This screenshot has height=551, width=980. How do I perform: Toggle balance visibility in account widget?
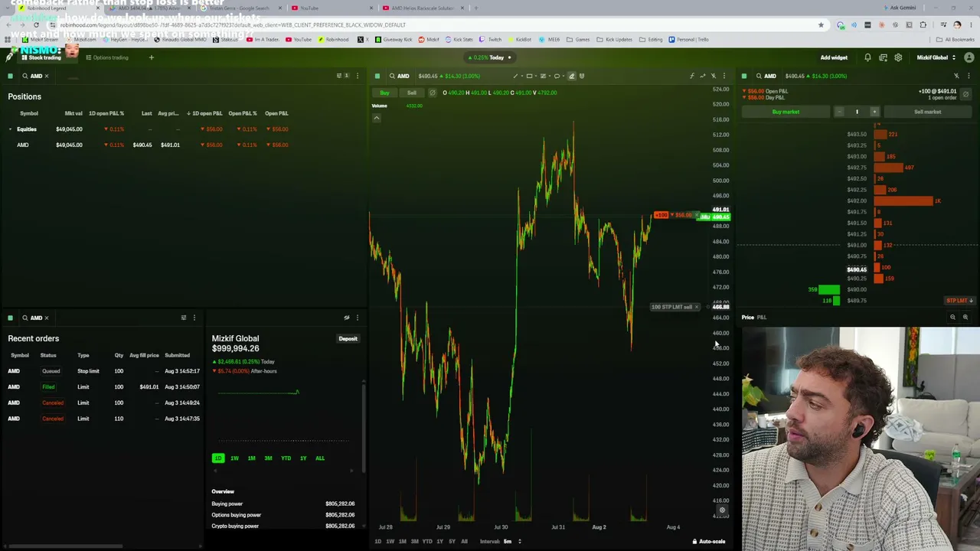click(346, 318)
